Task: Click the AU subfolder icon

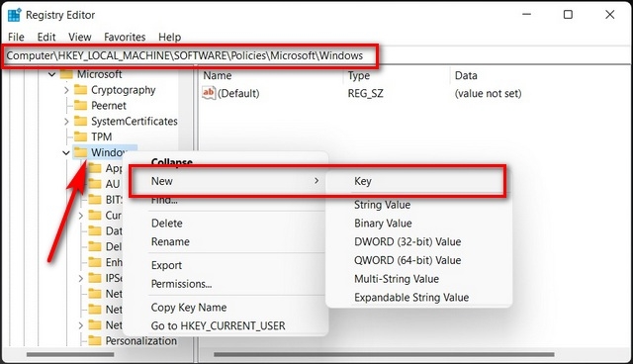Action: pos(95,184)
